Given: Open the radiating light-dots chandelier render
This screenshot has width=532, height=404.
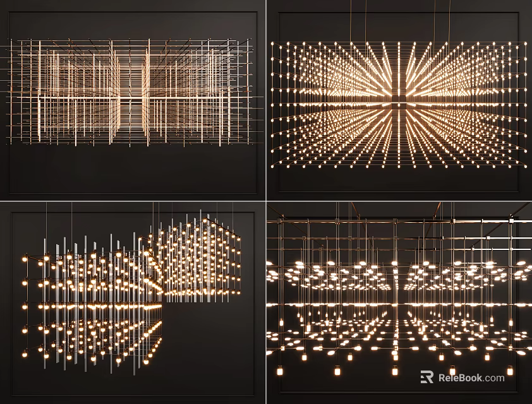Looking at the screenshot, I should tap(399, 100).
